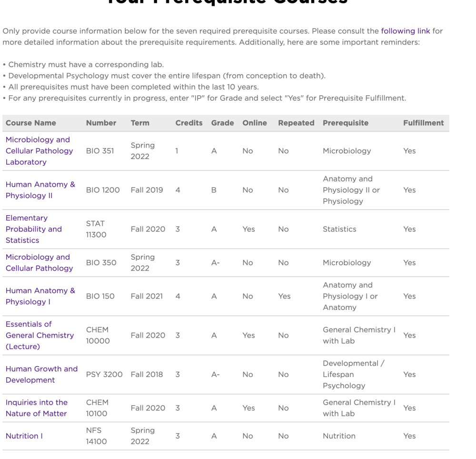Open the Nutrition I course link
The width and height of the screenshot is (476, 459).
point(24,436)
